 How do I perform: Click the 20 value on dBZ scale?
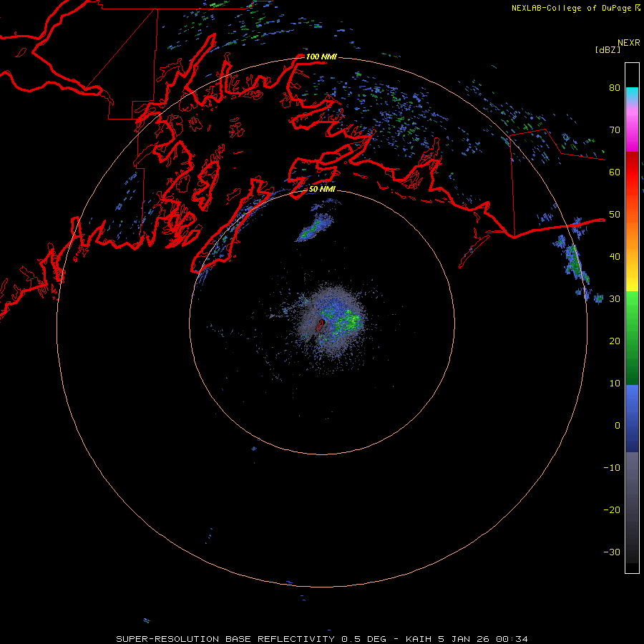click(615, 341)
